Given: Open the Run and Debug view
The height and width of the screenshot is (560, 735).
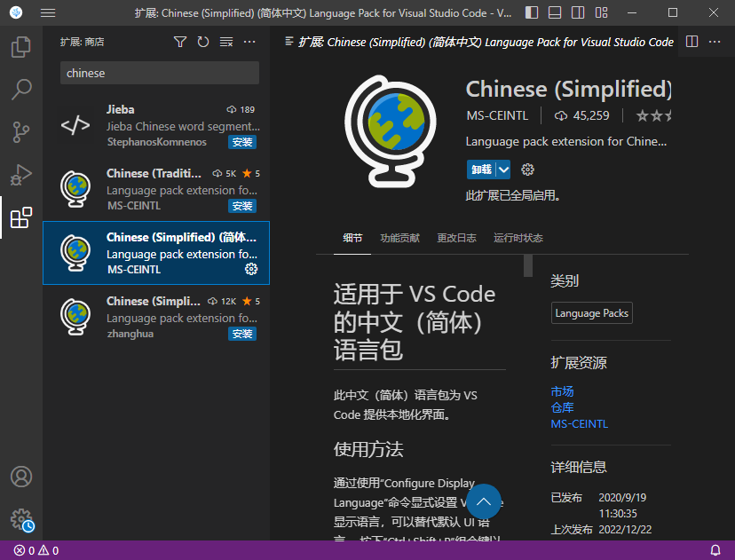Looking at the screenshot, I should coord(21,174).
